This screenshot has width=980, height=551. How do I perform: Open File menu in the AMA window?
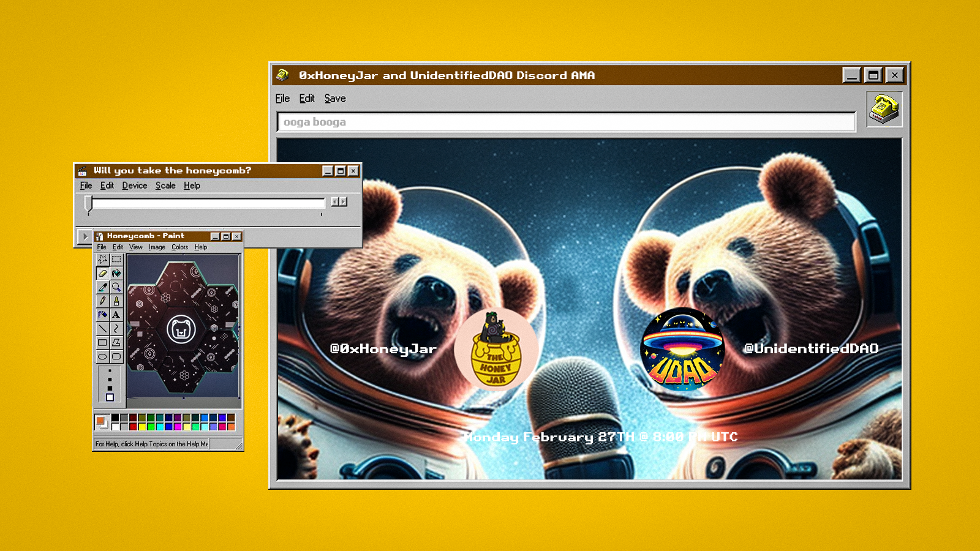coord(282,99)
